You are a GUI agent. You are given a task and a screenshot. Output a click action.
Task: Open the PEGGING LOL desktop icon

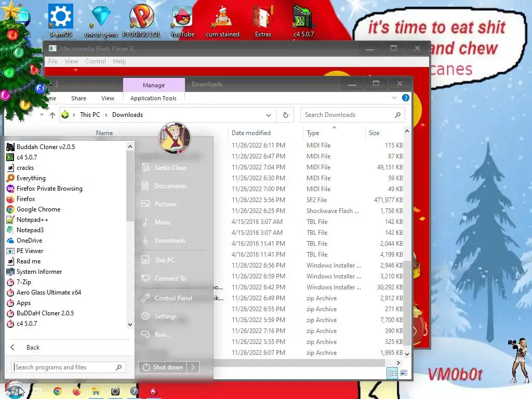141,20
